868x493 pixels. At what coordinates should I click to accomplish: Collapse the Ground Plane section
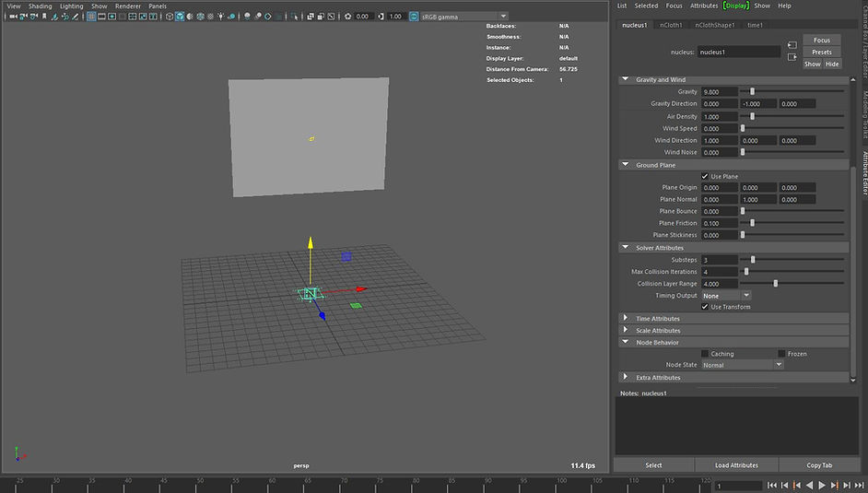[x=626, y=164]
